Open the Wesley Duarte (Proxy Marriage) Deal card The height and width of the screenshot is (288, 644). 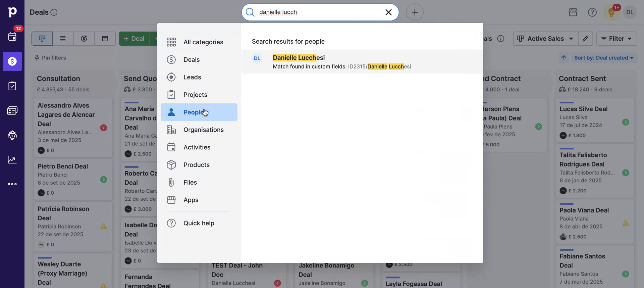[x=73, y=271]
